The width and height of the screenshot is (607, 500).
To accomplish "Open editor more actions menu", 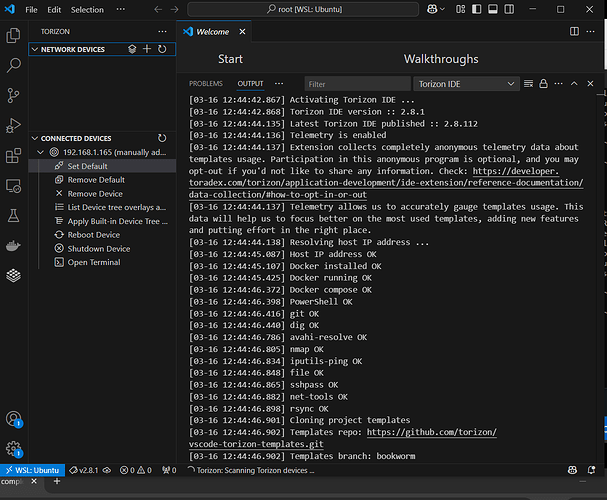I will 590,31.
